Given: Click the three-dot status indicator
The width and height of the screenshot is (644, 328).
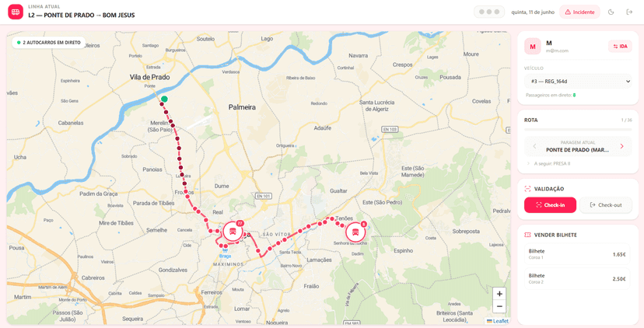Looking at the screenshot, I should point(488,12).
